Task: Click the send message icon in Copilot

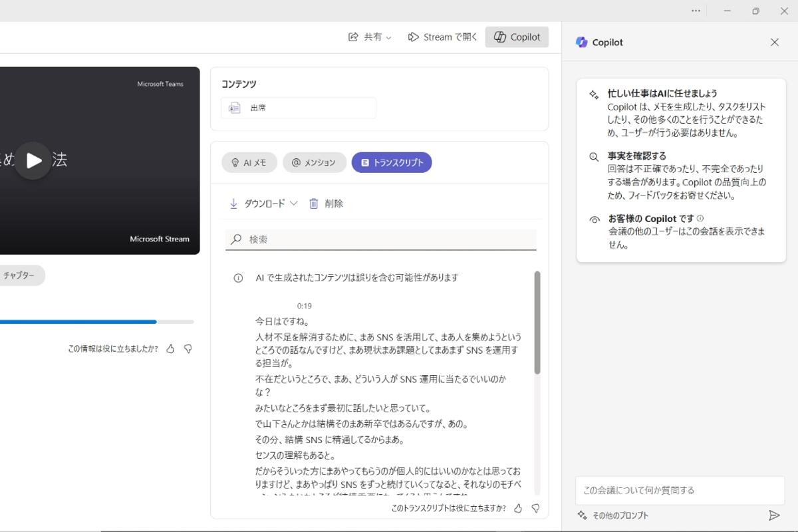Action: [x=775, y=514]
